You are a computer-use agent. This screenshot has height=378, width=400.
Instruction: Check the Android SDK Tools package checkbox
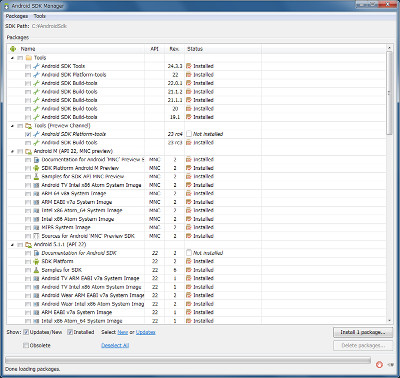coord(28,66)
